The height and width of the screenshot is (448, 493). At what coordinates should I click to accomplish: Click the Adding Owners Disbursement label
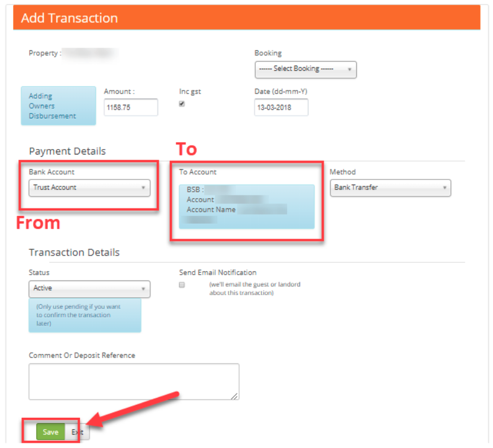coord(58,105)
